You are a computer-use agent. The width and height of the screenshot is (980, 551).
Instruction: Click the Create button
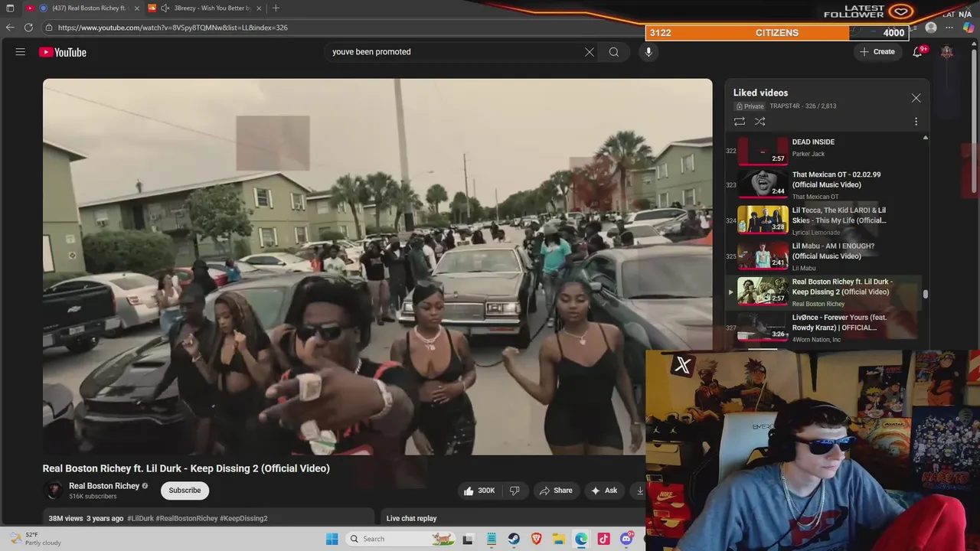point(877,52)
